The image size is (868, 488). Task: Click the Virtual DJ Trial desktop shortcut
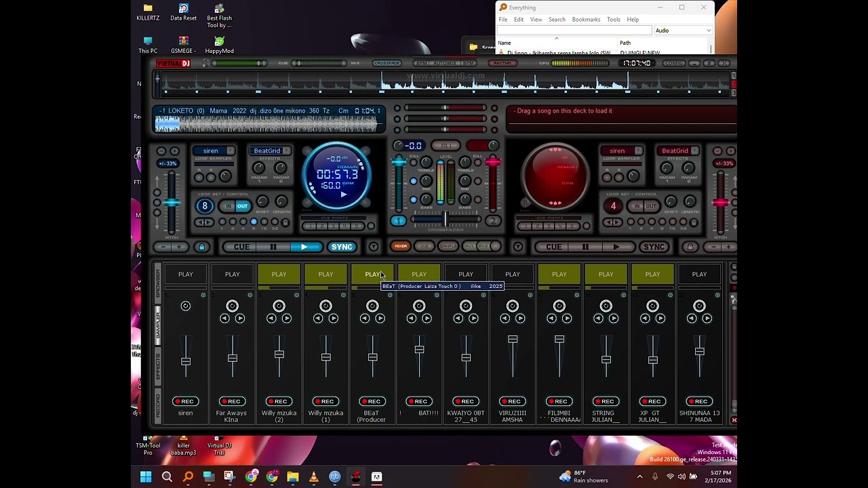219,447
